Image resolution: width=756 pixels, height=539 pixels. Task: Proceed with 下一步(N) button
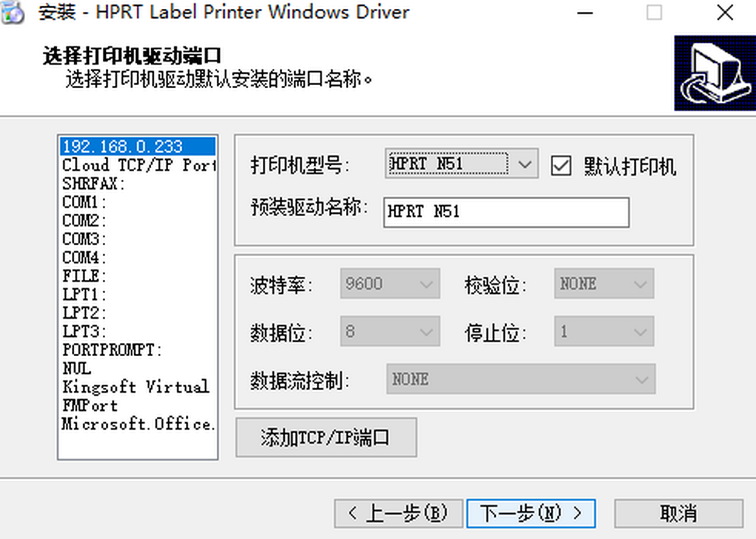tap(530, 513)
